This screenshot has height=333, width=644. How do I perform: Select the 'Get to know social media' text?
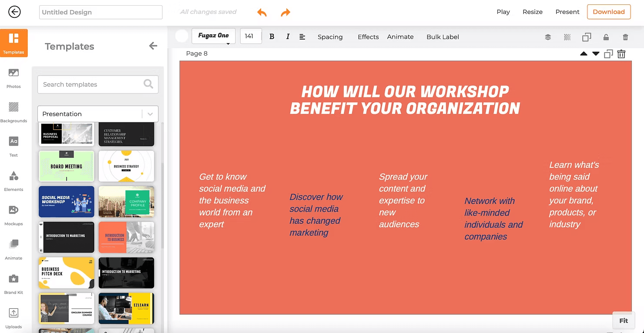tap(232, 200)
